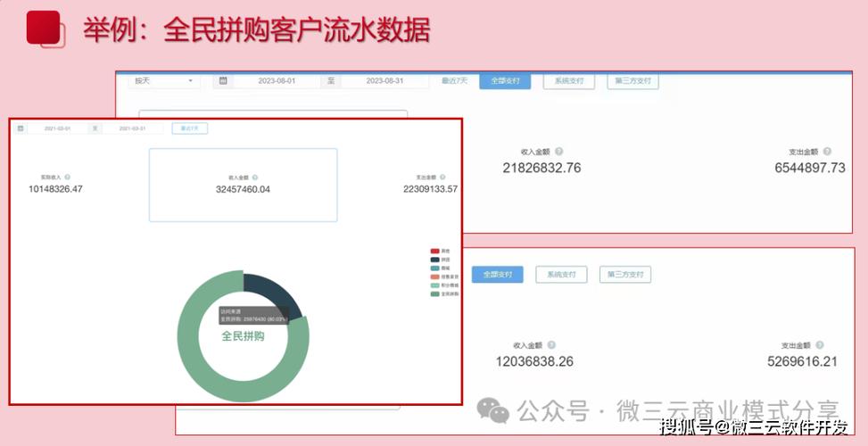Click help icon beside 支出金额 above 6544897.73
Screen dimensions: 868x446
coord(827,152)
